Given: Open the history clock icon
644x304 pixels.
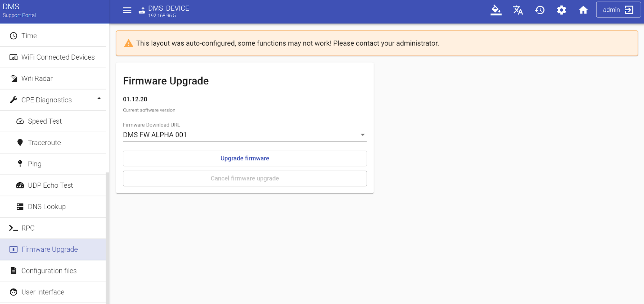Looking at the screenshot, I should (540, 10).
